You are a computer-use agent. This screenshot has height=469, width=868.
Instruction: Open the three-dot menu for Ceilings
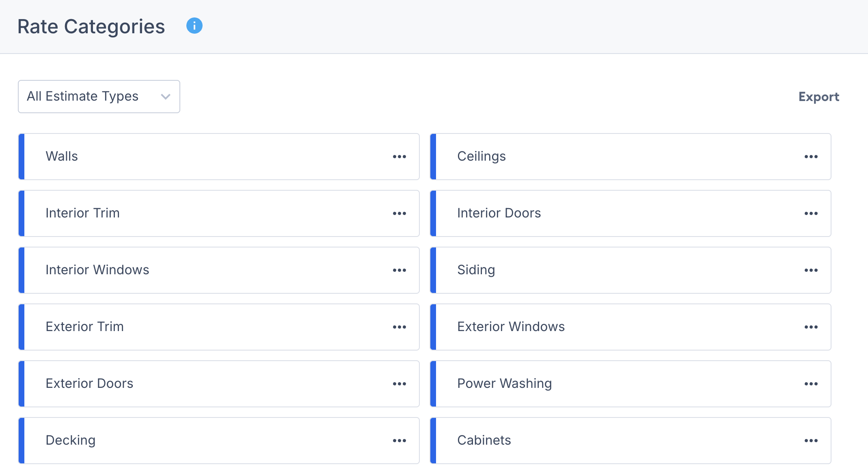click(811, 157)
